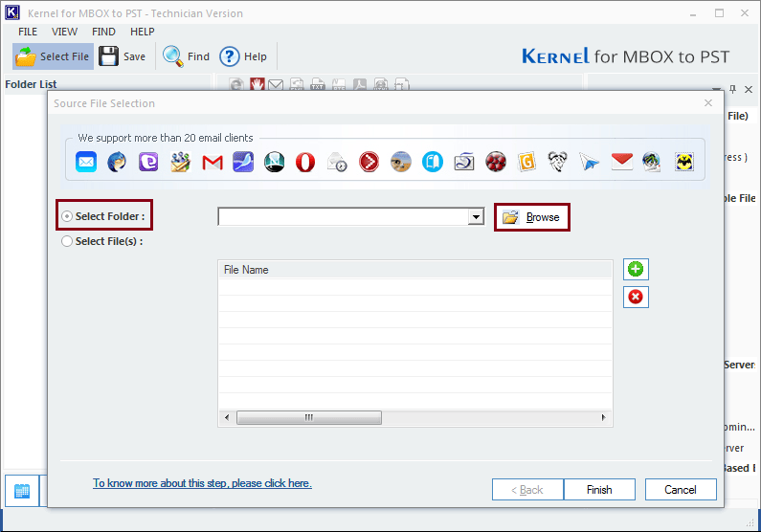Viewport: 761px width, 532px height.
Task: Click inside the folder path combo box
Action: (x=344, y=217)
